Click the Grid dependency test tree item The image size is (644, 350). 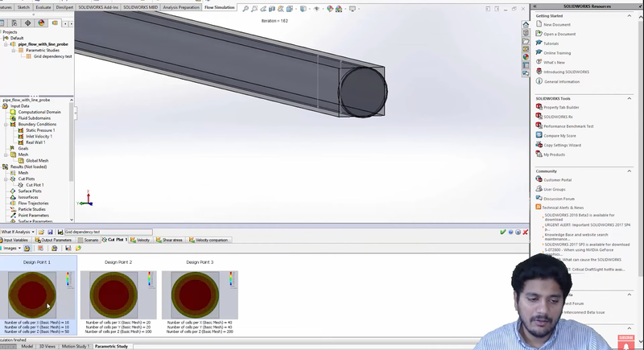pyautogui.click(x=52, y=56)
